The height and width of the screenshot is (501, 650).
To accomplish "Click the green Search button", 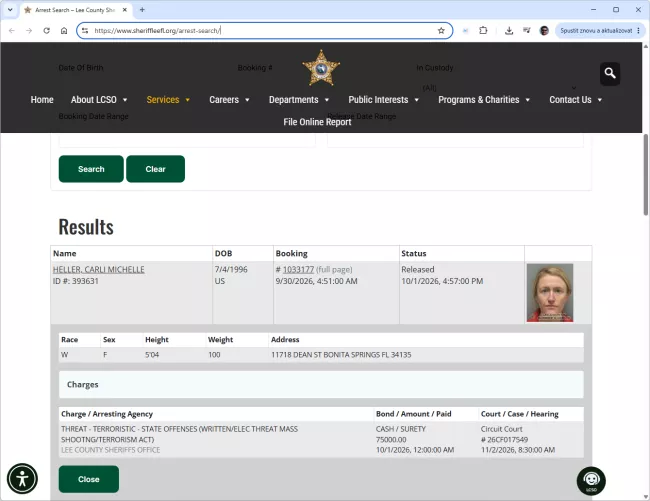I will click(91, 169).
